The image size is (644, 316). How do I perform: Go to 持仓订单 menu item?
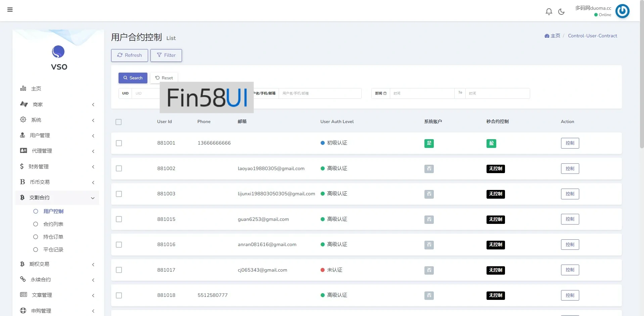click(x=53, y=237)
